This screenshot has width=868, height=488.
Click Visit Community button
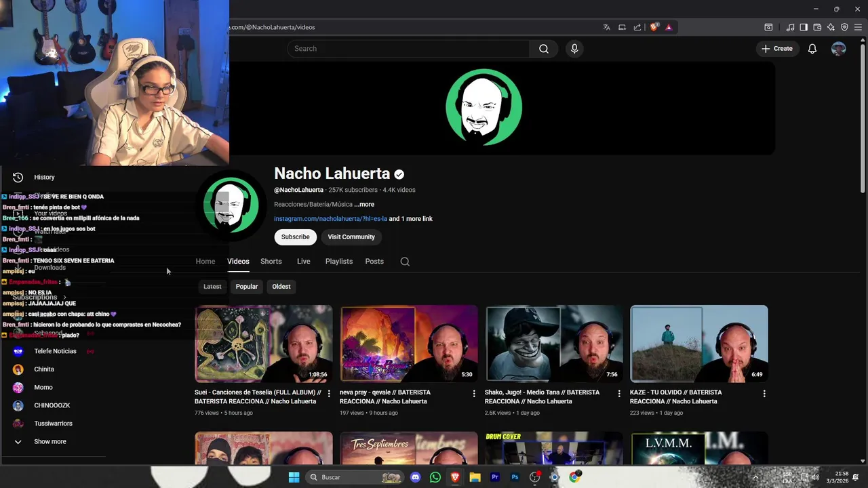pyautogui.click(x=351, y=237)
